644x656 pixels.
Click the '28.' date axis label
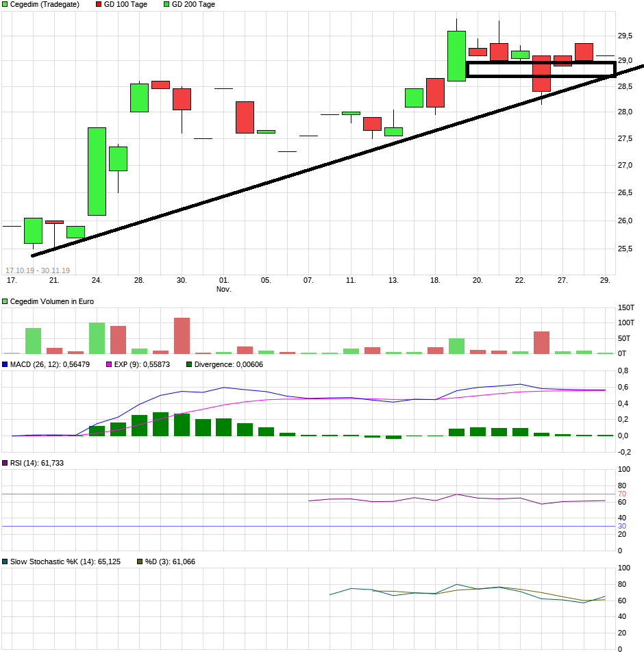point(139,280)
